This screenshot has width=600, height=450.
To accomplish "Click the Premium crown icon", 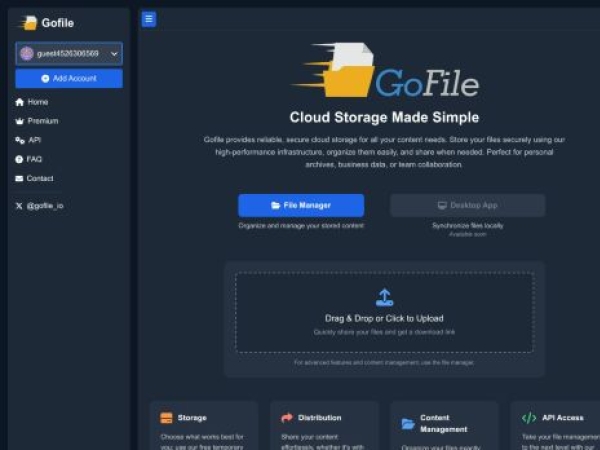I will tap(20, 121).
